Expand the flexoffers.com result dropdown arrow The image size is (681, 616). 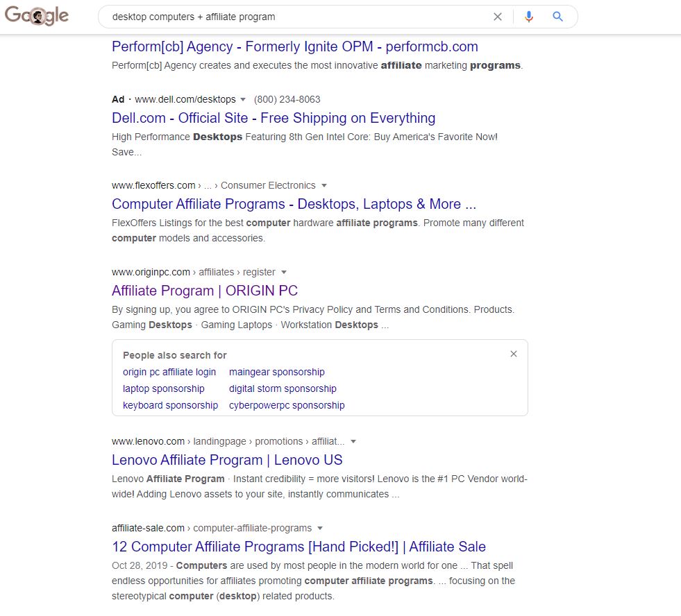pyautogui.click(x=324, y=185)
